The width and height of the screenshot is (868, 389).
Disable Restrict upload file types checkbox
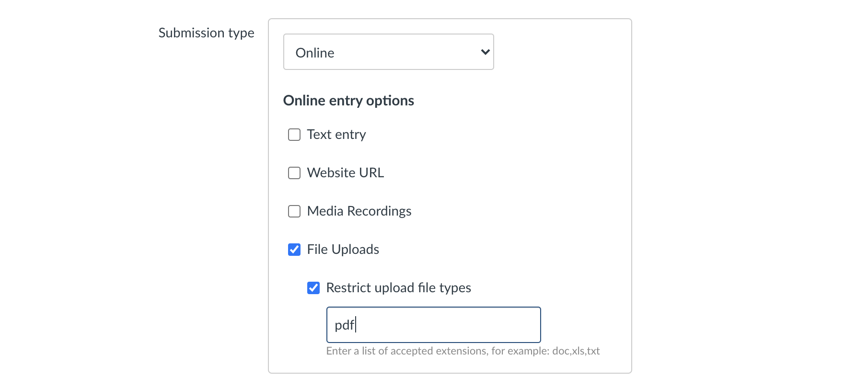313,288
